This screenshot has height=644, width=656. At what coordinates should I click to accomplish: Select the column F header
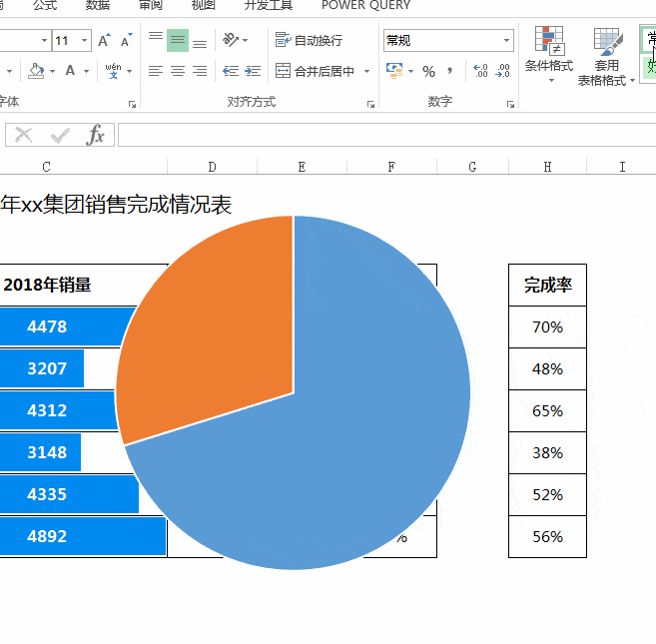pyautogui.click(x=391, y=167)
